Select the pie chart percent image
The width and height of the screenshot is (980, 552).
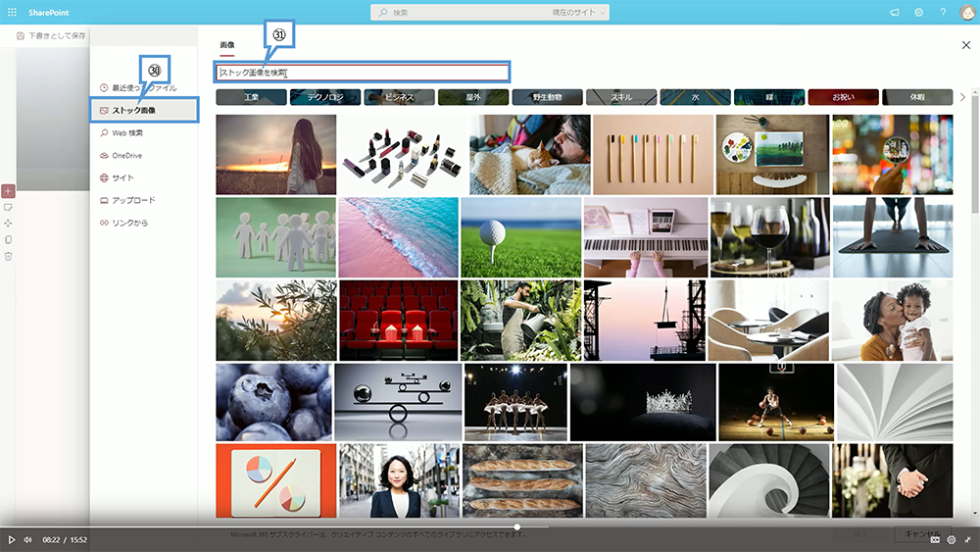point(275,480)
